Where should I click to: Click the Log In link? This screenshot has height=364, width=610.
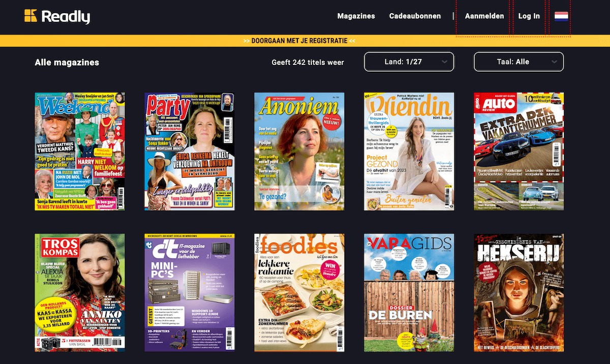click(x=529, y=16)
